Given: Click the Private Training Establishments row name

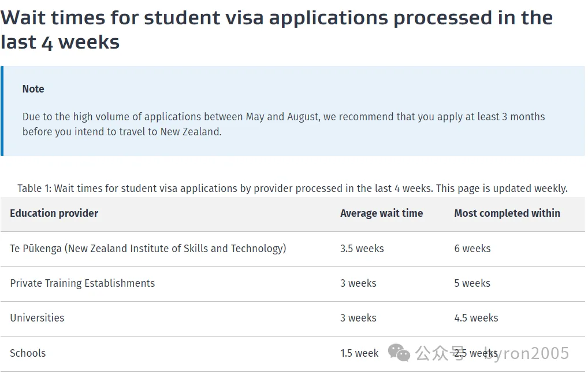Looking at the screenshot, I should pyautogui.click(x=83, y=283).
